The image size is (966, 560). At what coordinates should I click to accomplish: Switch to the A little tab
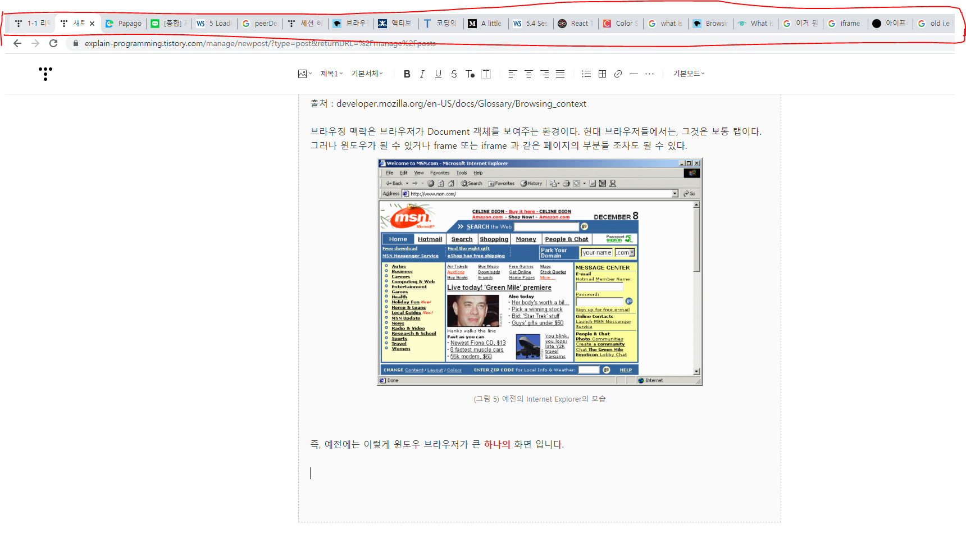[x=486, y=23]
